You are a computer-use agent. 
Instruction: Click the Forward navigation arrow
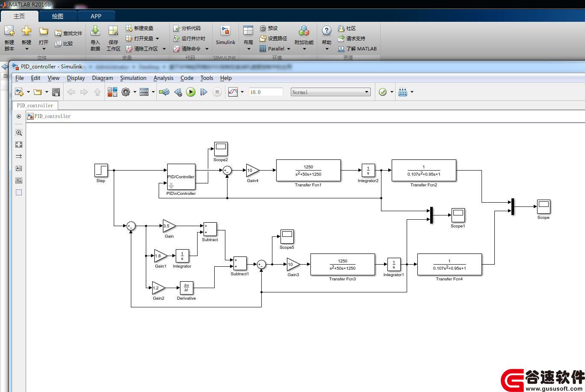(84, 92)
